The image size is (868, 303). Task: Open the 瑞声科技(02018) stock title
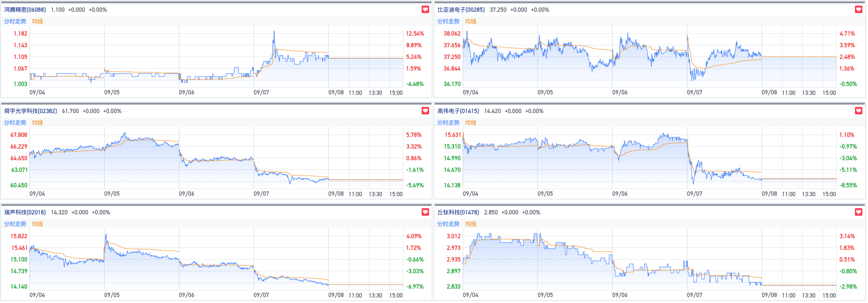25,212
